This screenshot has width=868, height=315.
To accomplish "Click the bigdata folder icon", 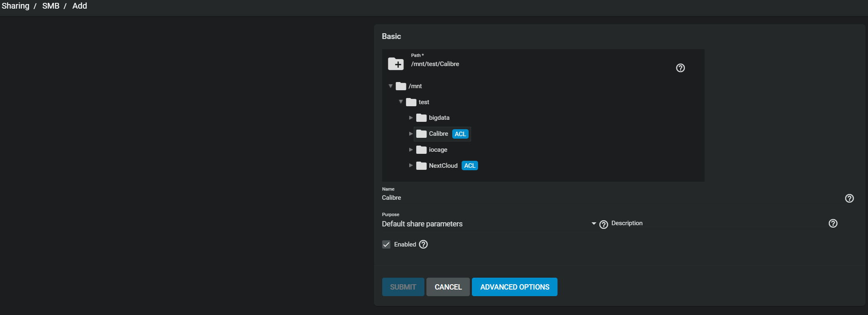I will click(x=422, y=118).
